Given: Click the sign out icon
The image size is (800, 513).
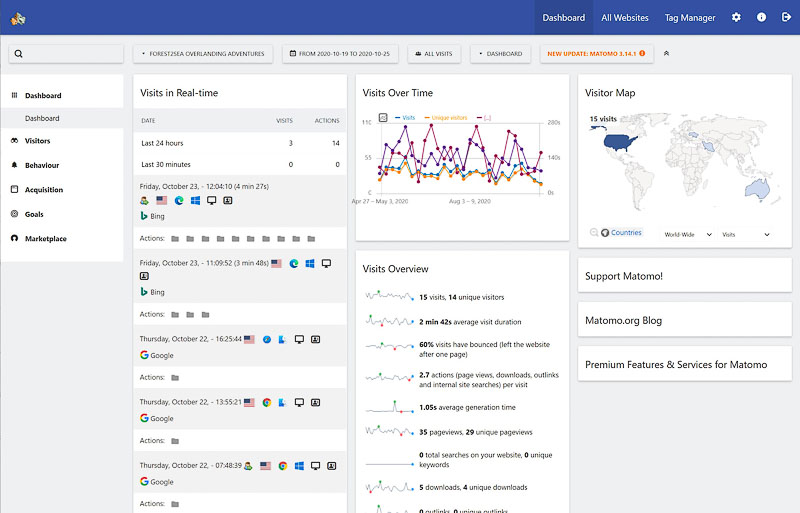Looking at the screenshot, I should (785, 17).
